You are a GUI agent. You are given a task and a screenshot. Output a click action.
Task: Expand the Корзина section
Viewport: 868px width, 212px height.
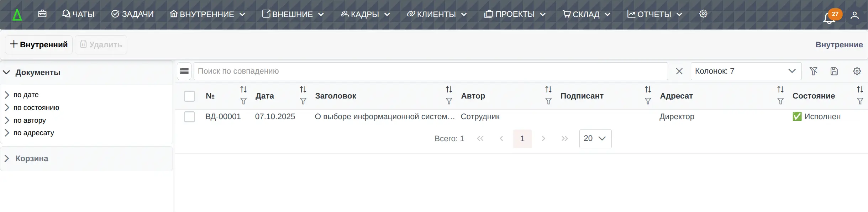click(7, 159)
